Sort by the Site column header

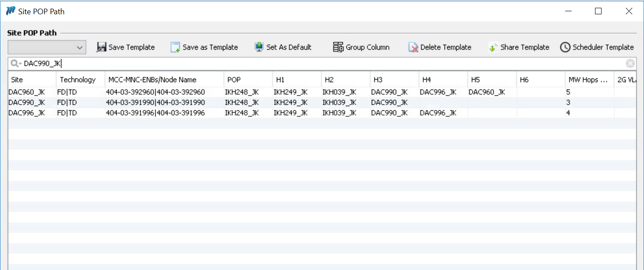[32, 80]
